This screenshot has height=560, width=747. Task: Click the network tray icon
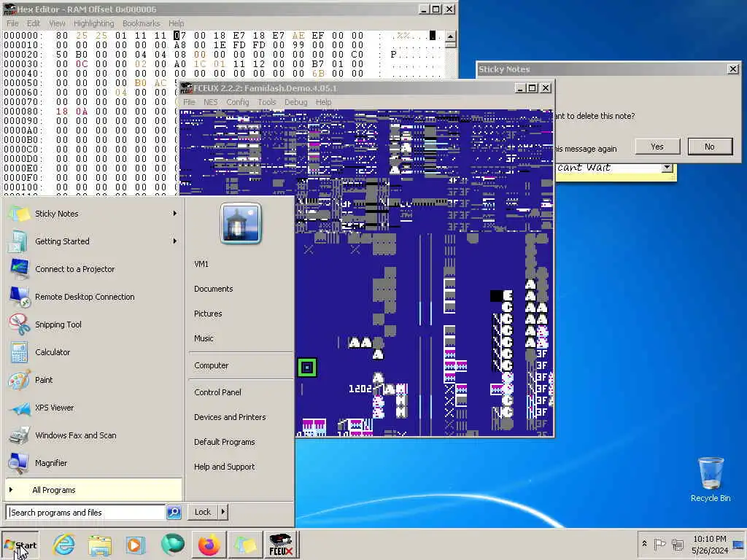[678, 544]
